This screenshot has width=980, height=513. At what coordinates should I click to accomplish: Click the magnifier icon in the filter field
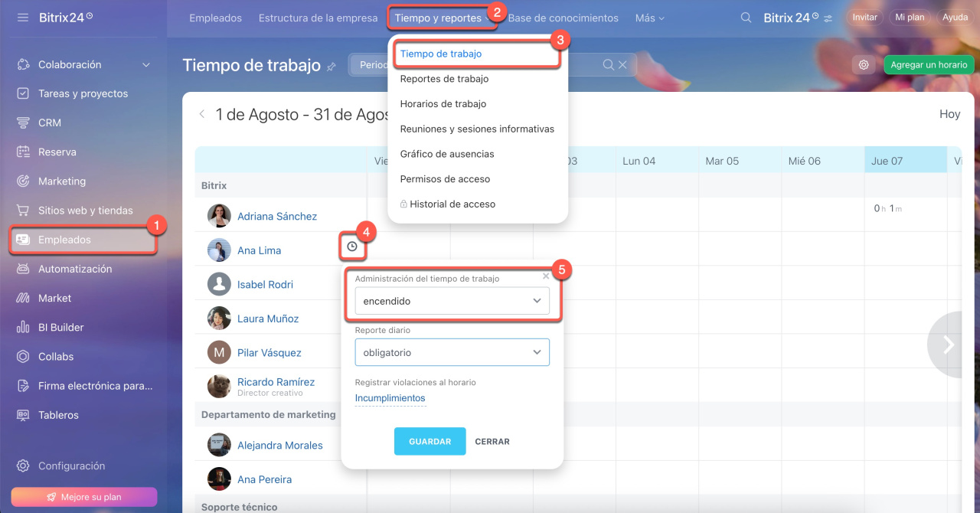click(x=608, y=65)
